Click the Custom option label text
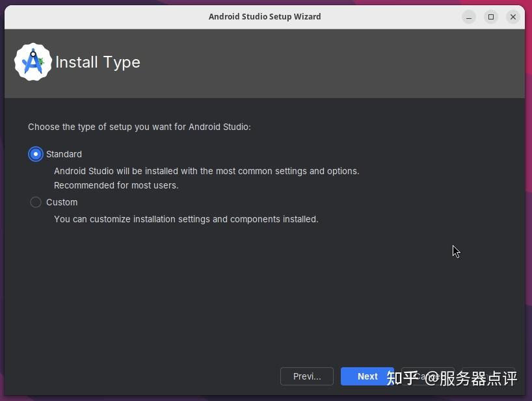532x401 pixels. pos(62,202)
